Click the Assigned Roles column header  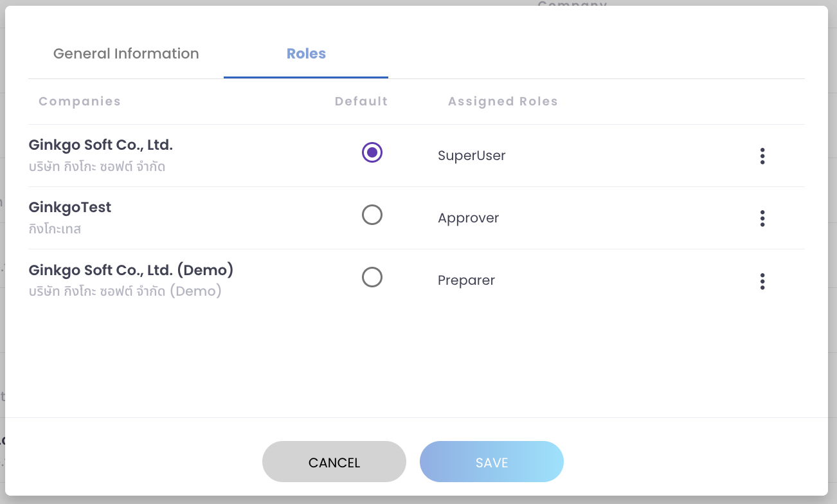pos(503,101)
